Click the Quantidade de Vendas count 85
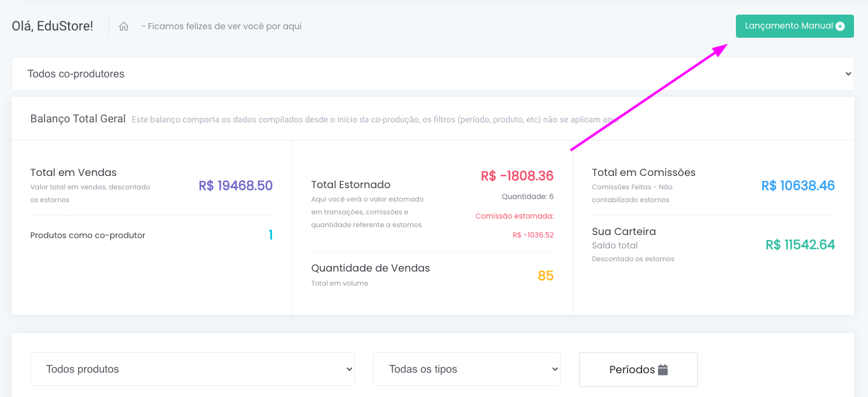This screenshot has height=397, width=868. click(x=545, y=276)
